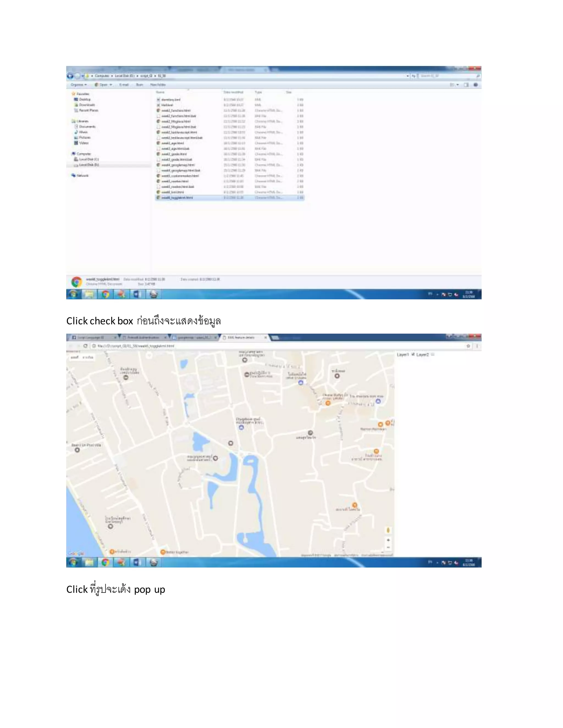Open the Chrome three-dot menu
The height and width of the screenshot is (728, 563).
click(x=477, y=346)
